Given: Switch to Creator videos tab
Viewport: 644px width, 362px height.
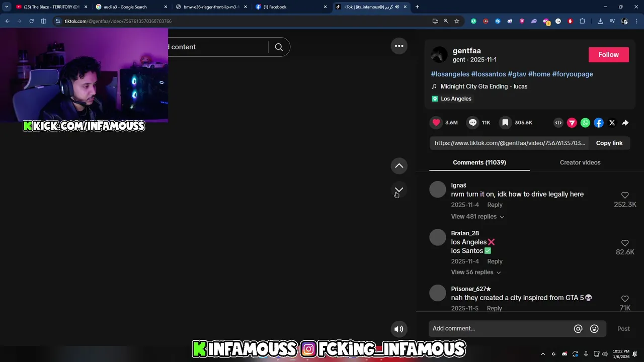Looking at the screenshot, I should tap(580, 162).
